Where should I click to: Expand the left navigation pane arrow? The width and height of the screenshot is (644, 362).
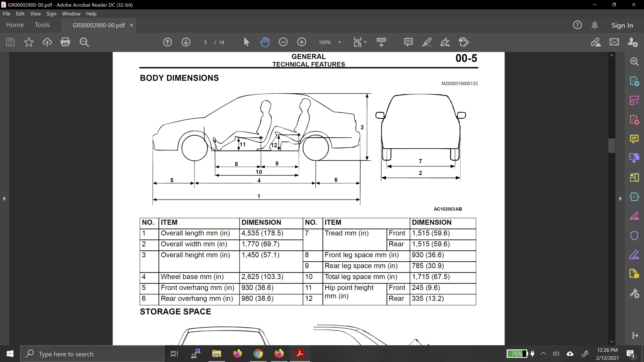[4, 199]
